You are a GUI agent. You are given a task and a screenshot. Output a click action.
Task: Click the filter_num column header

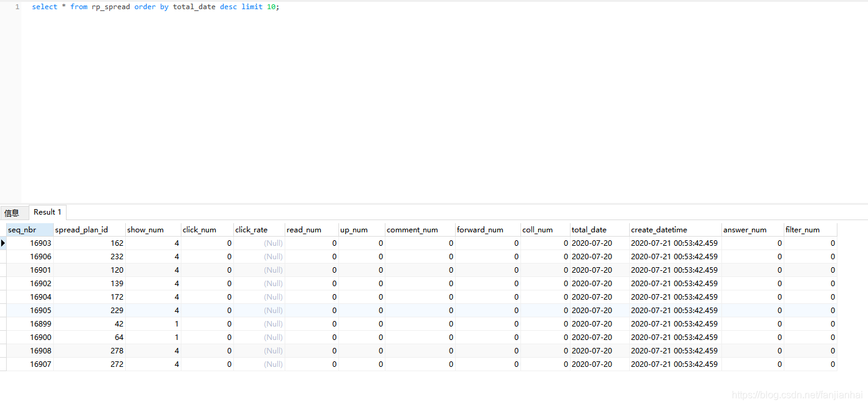point(811,230)
